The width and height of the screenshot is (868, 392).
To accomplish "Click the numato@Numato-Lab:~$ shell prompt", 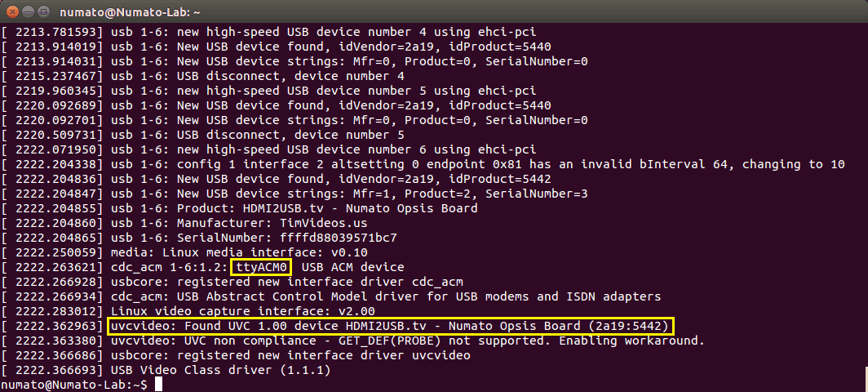I will [74, 385].
